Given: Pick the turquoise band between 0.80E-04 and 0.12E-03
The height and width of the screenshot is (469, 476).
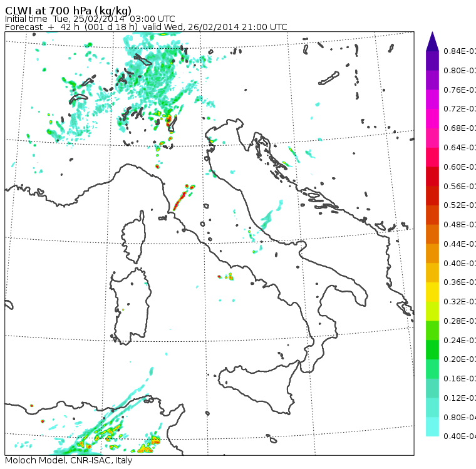Looking at the screenshot, I should pos(432,408).
